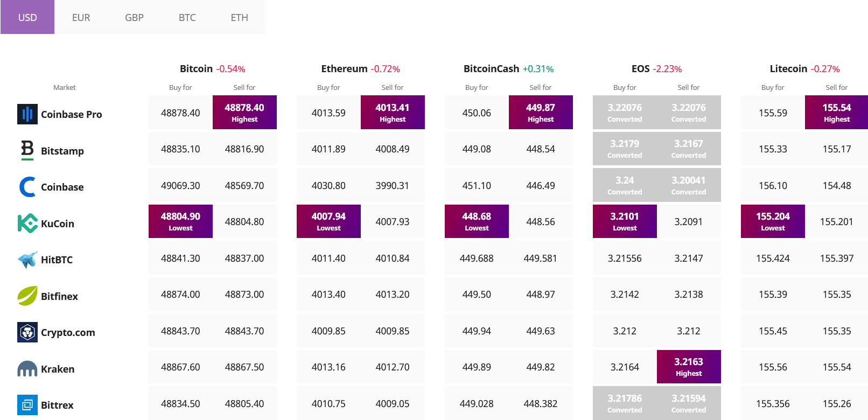Image resolution: width=868 pixels, height=420 pixels.
Task: Click the Bitfinex leaf logo
Action: [x=27, y=296]
